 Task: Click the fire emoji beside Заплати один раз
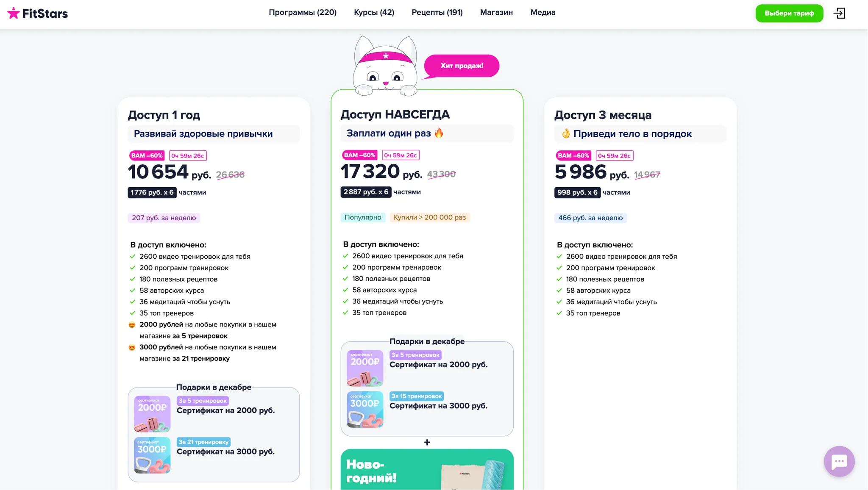tap(439, 133)
